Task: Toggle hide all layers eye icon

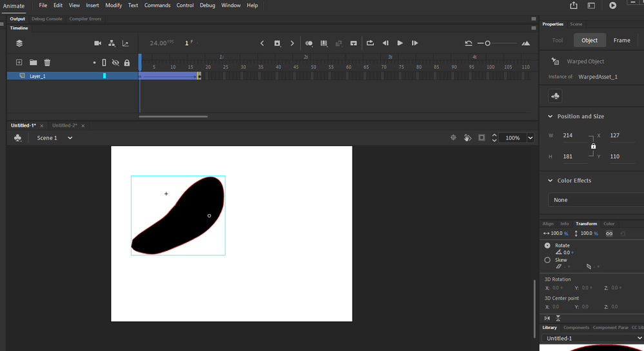Action: (x=115, y=63)
